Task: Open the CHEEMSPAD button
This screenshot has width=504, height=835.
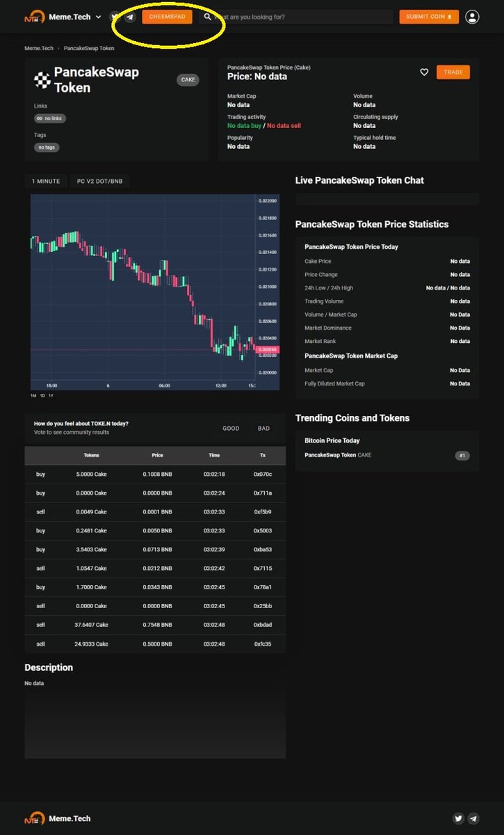Action: click(x=167, y=17)
